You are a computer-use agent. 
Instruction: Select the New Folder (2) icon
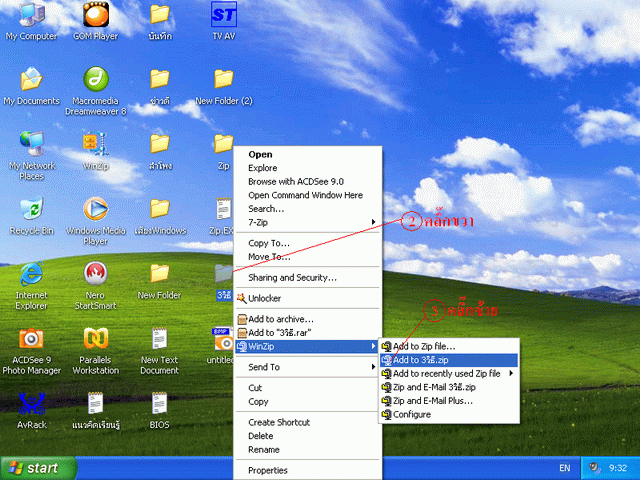pos(224,87)
